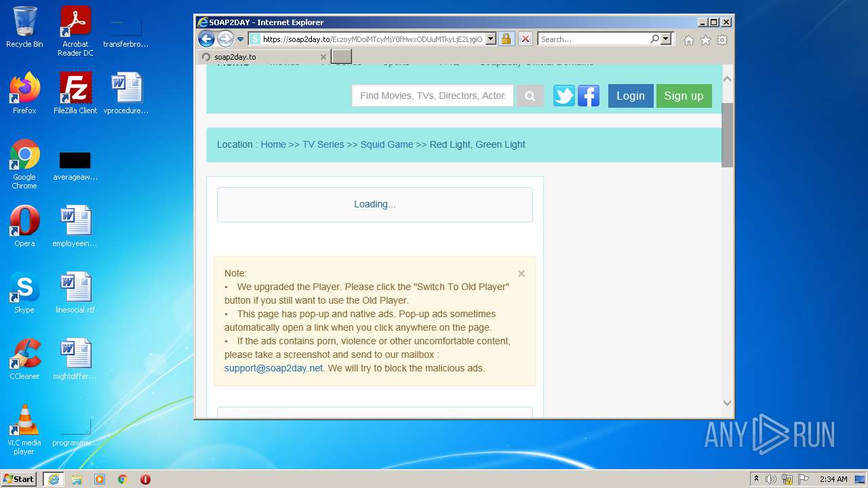Click the IE Home icon
Screen dimensions: 868x488
689,40
